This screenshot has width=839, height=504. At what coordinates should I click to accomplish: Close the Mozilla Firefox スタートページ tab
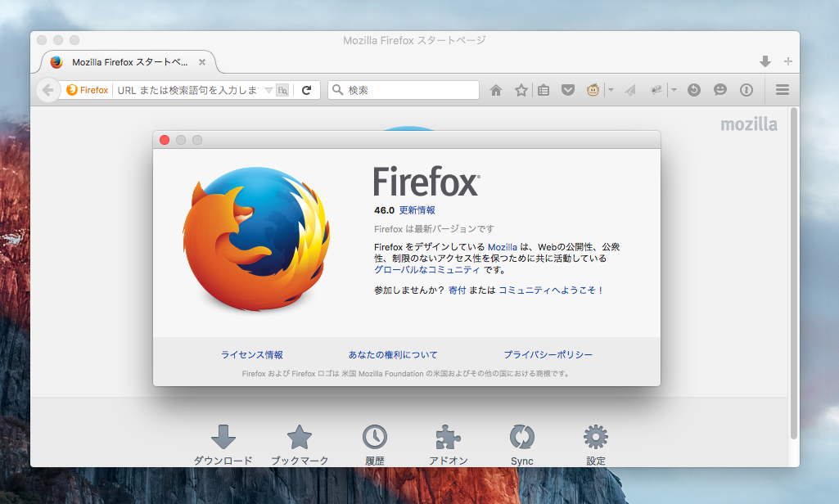click(202, 62)
